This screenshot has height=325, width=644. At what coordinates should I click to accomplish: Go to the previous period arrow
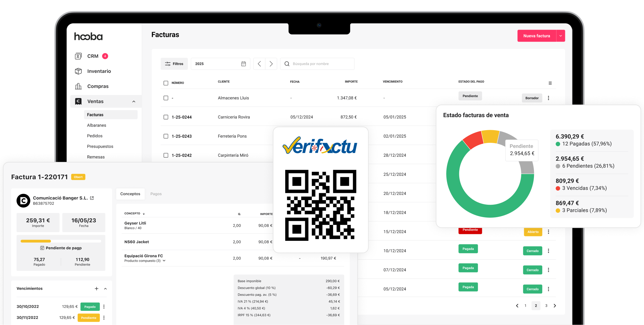[x=259, y=64]
